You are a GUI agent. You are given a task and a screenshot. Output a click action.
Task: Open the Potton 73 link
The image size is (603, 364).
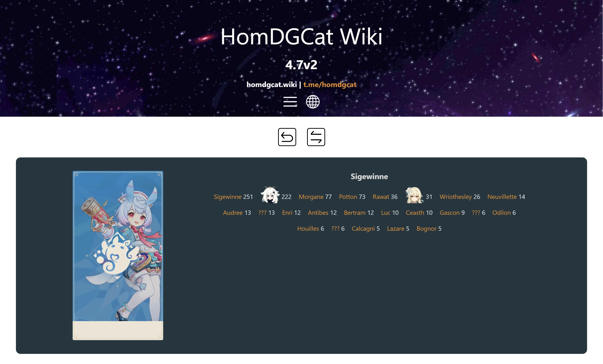(352, 197)
